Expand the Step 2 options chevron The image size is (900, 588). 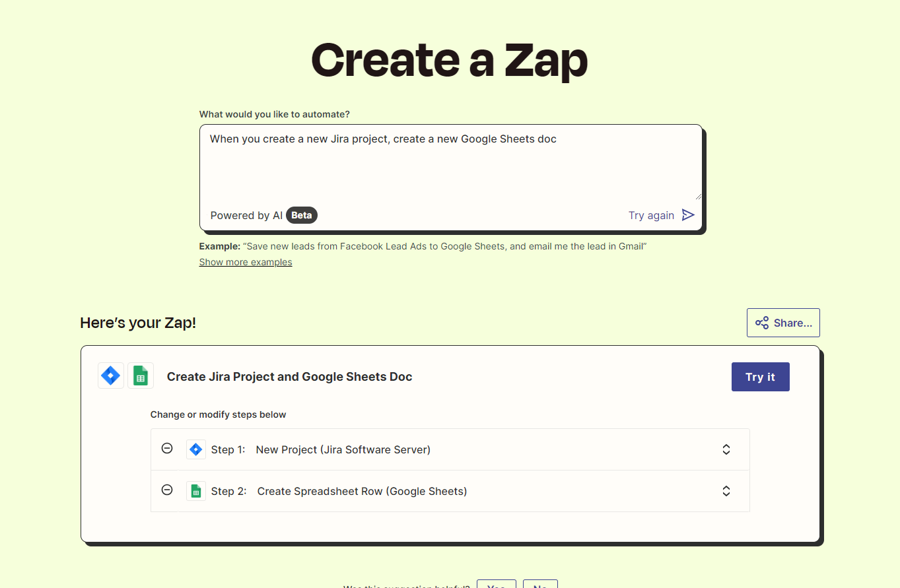726,491
